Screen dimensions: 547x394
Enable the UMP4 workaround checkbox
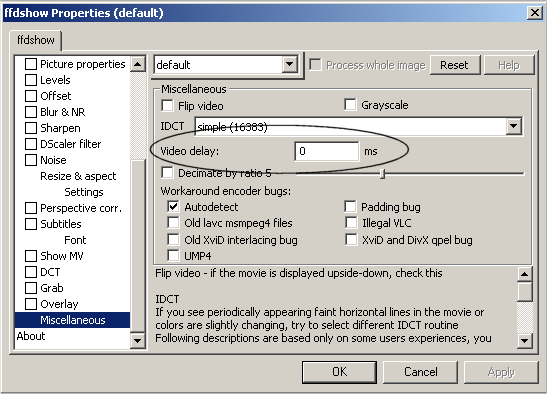[x=173, y=256]
